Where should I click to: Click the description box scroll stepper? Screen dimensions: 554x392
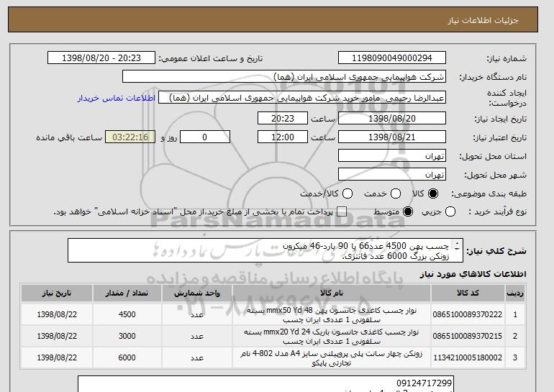[x=457, y=246]
